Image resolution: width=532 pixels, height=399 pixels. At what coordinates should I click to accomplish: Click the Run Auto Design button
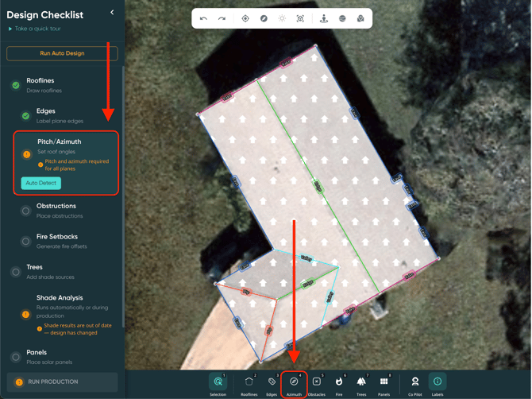pos(62,53)
